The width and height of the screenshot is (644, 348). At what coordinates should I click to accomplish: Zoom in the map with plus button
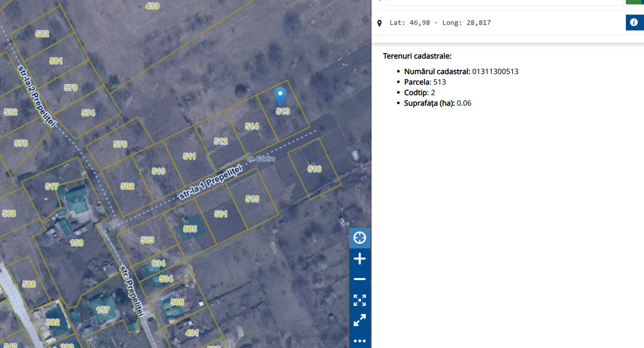(x=360, y=259)
